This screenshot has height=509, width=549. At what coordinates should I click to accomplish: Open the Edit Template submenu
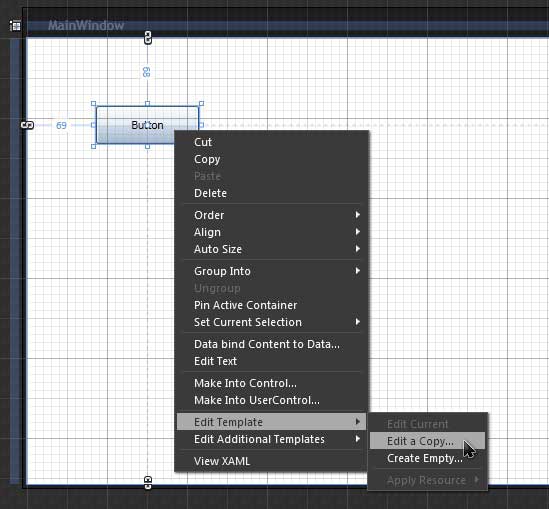click(272, 422)
